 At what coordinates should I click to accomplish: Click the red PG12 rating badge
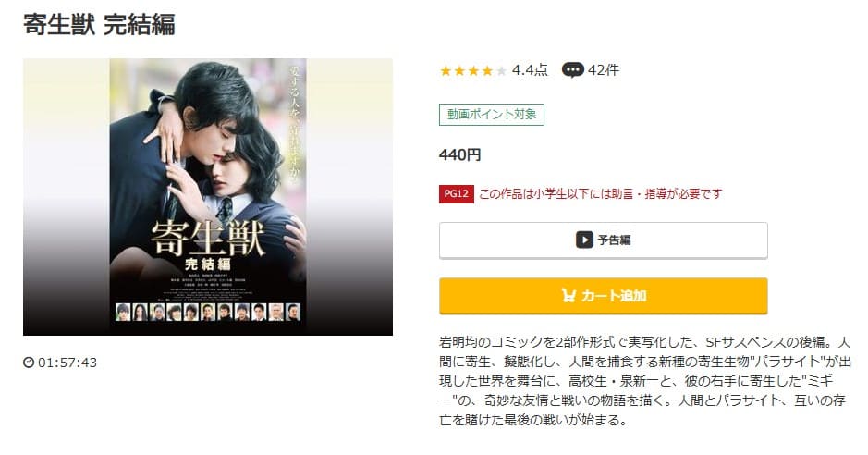[x=456, y=193]
